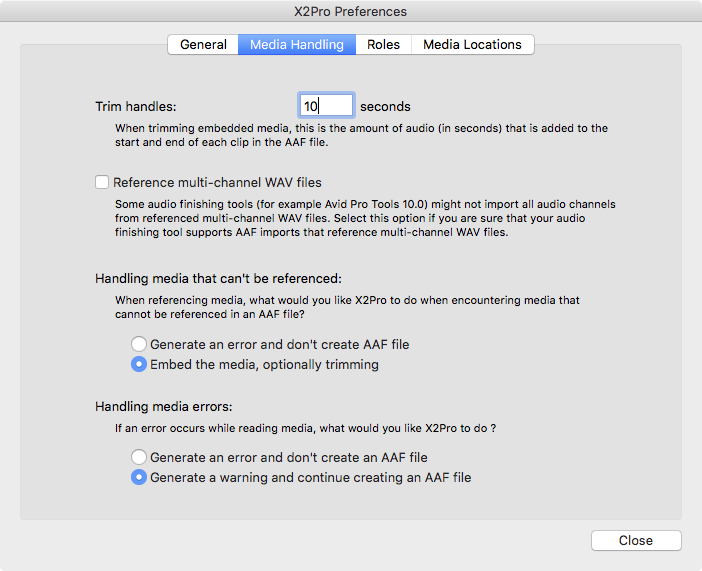The height and width of the screenshot is (571, 702).
Task: Close the preferences window via Close button
Action: click(636, 540)
